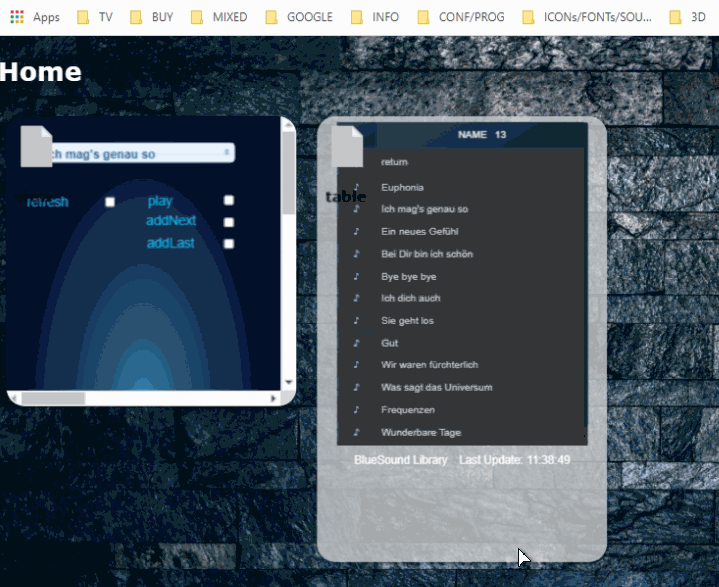Select the song Frequenzen
This screenshot has height=587, width=719.
[x=408, y=410]
